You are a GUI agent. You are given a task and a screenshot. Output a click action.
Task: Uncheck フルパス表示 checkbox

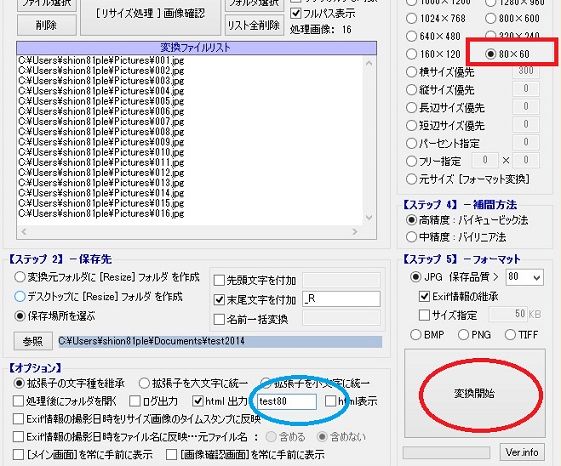coord(296,14)
